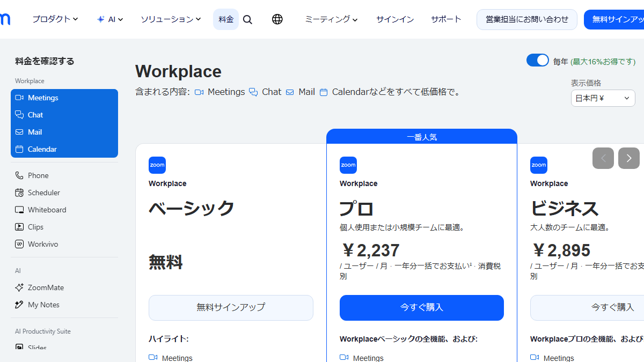The height and width of the screenshot is (362, 644).
Task: Click 無料サインアップ in the header
Action: coord(615,19)
